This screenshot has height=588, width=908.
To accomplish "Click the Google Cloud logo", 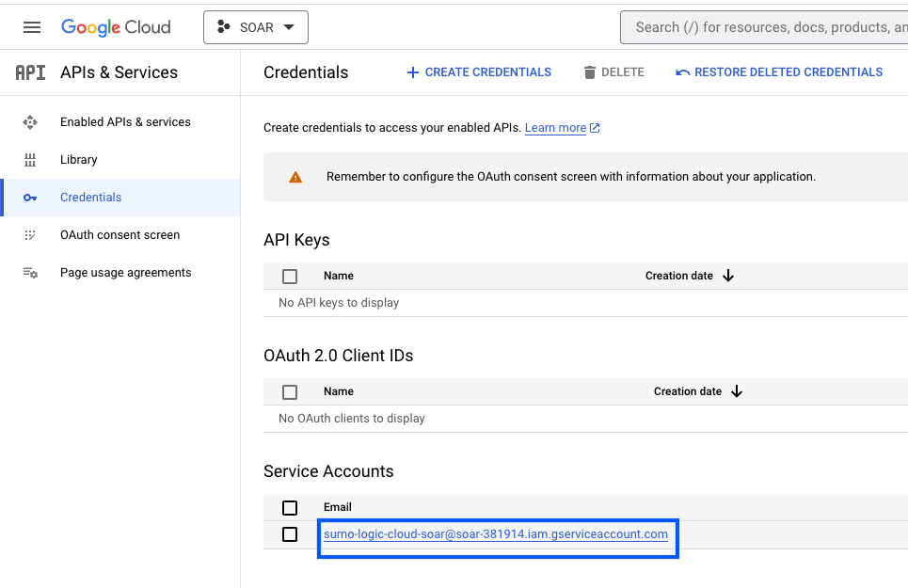I will [x=115, y=27].
